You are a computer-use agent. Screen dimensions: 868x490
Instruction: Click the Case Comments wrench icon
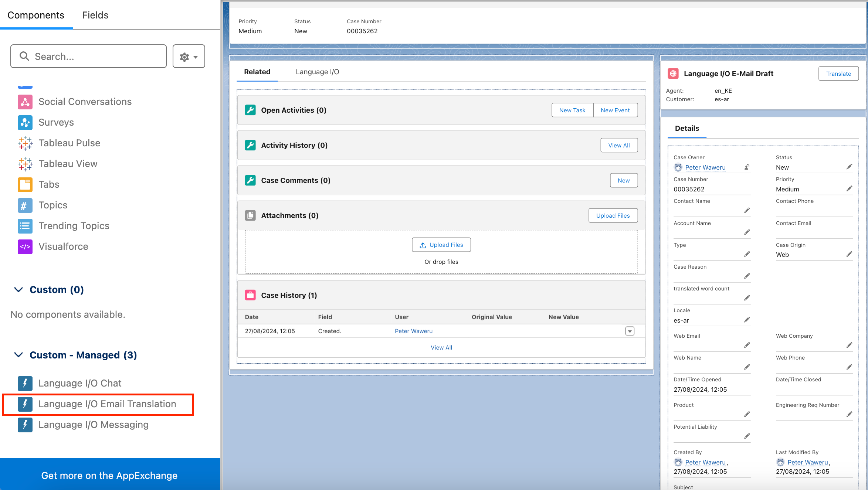pyautogui.click(x=250, y=180)
